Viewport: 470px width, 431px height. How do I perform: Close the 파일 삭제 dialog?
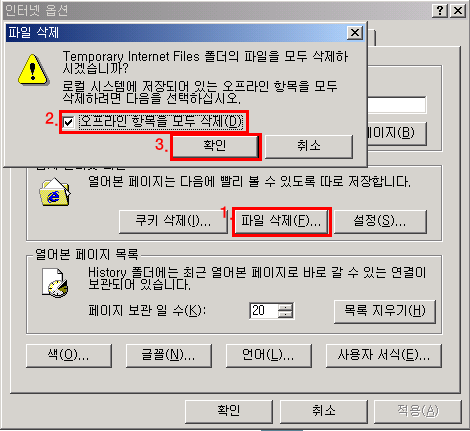coord(355,33)
